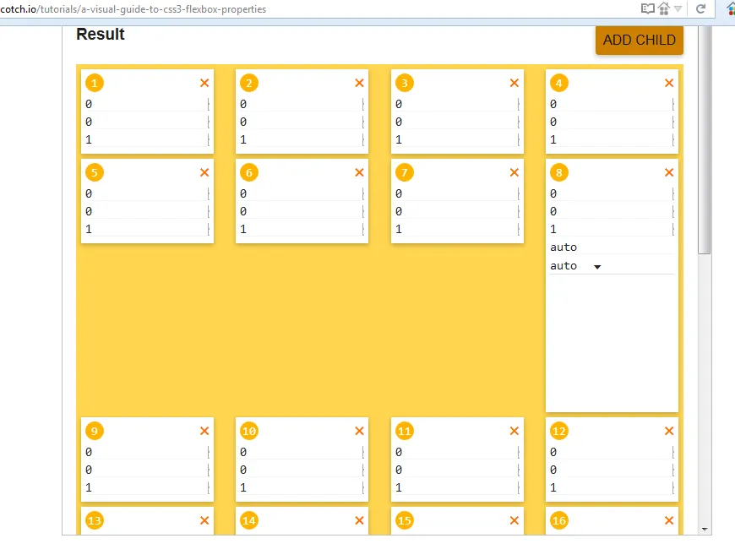Remove child card 7 with its X

tap(514, 172)
